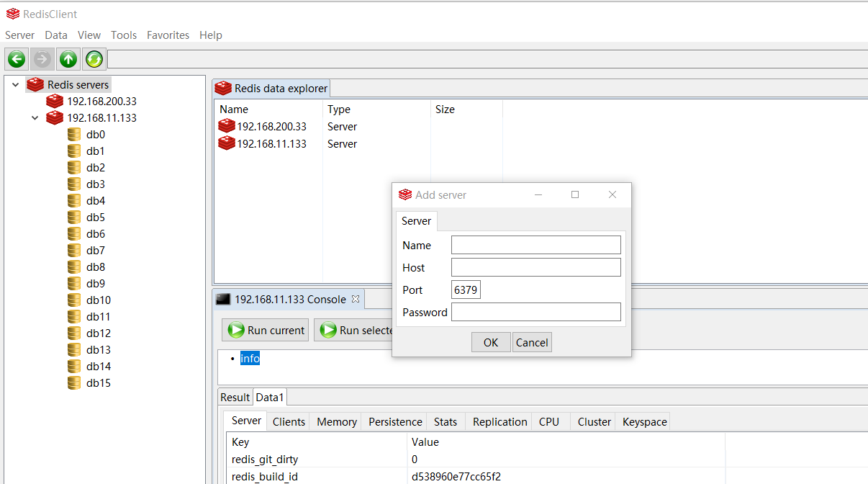Open the Favorites menu
This screenshot has width=868, height=484.
(168, 35)
